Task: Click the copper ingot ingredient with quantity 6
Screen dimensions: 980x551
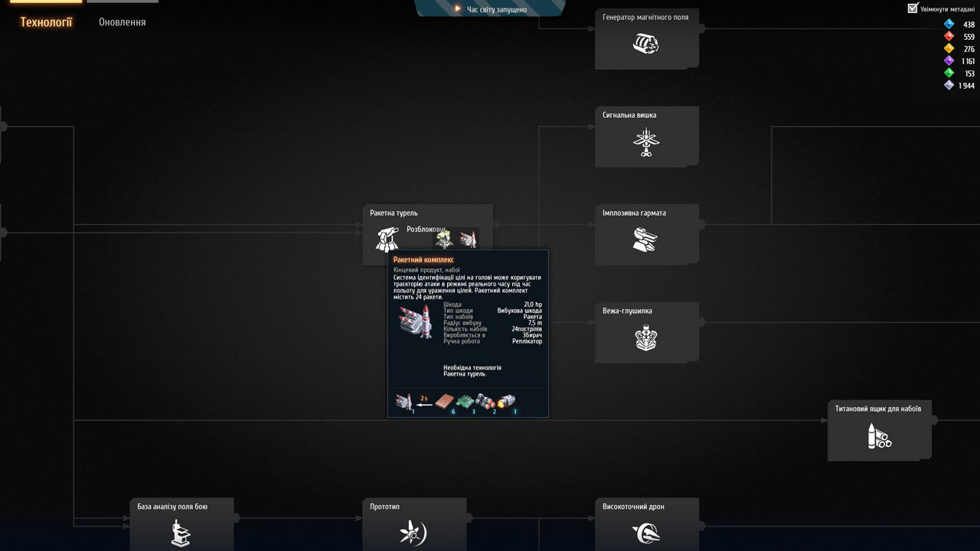Action: [x=445, y=402]
